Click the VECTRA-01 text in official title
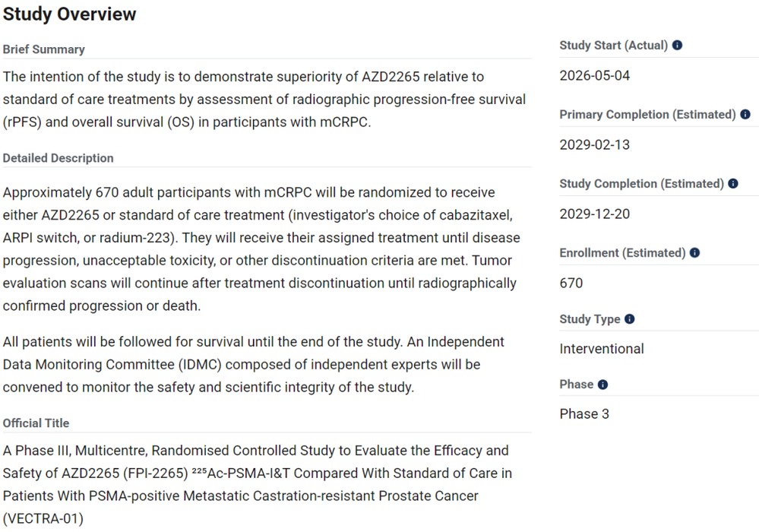The height and width of the screenshot is (532, 759). tap(43, 518)
